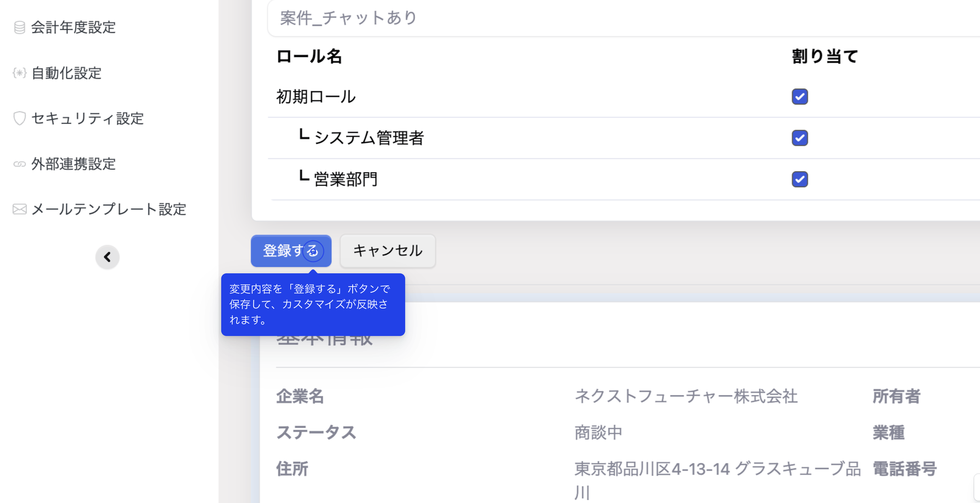
Task: Open セキュリティ設定 in sidebar
Action: pyautogui.click(x=88, y=118)
